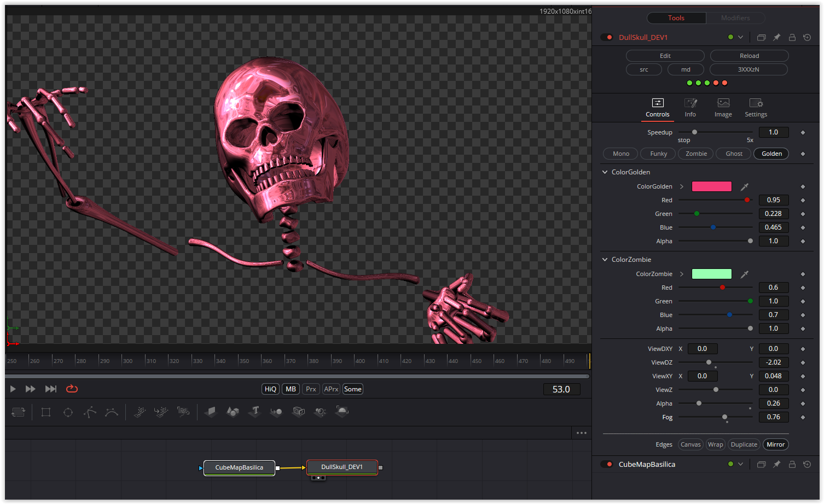This screenshot has width=824, height=504.
Task: Disable the DullSkull_DEV1 node toggle
Action: pyautogui.click(x=607, y=37)
